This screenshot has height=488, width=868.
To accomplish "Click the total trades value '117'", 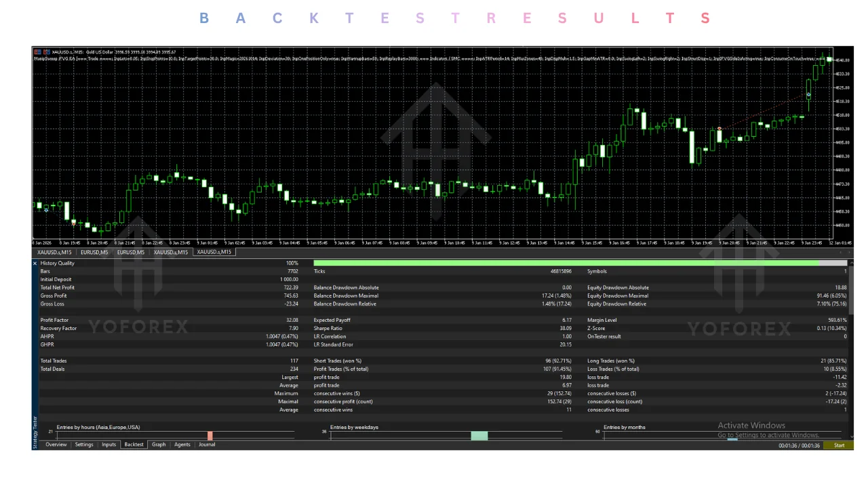I will click(x=294, y=361).
